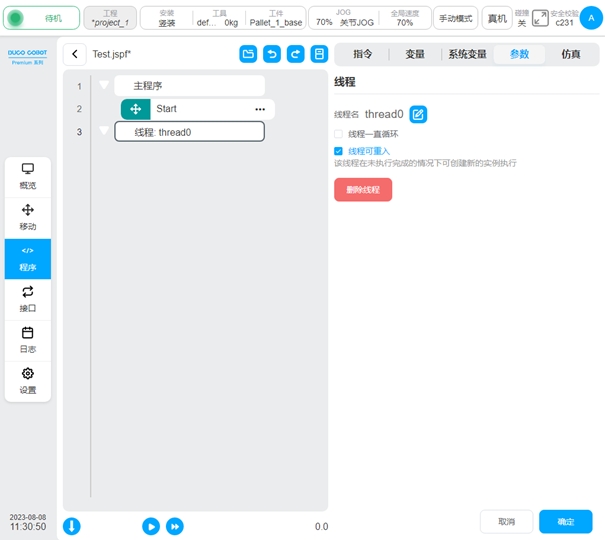Open the Start block's three-dot menu

tap(260, 109)
